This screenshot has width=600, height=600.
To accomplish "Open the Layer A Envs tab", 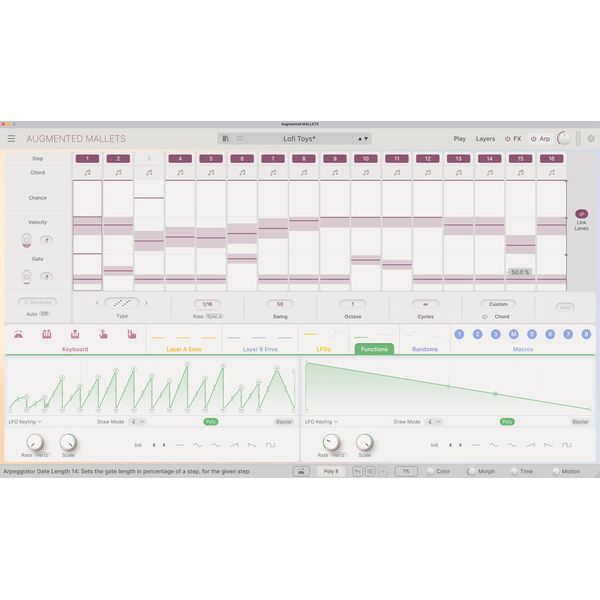I will pyautogui.click(x=184, y=349).
